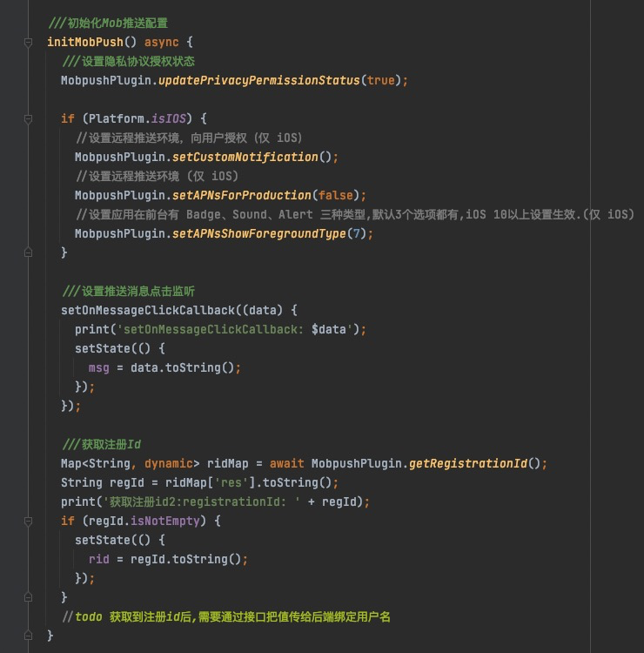
Task: Click regId.toString() expression
Action: 185,559
